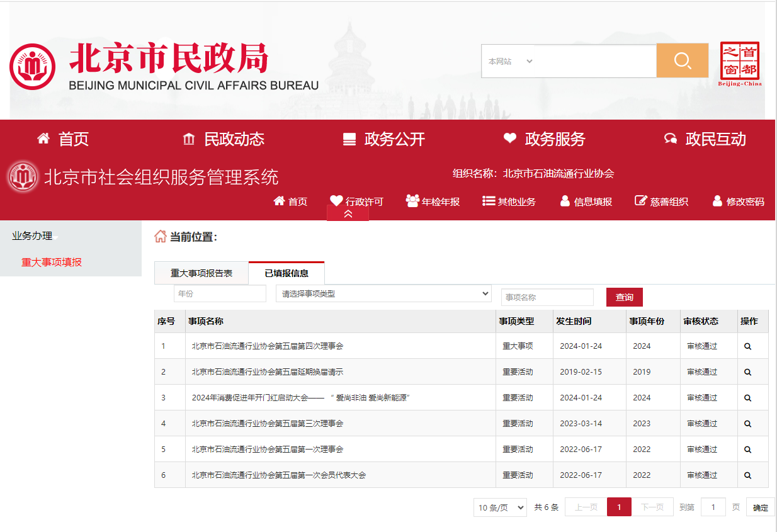Switch to the 重大事项报告表 tab
The height and width of the screenshot is (532, 777).
pyautogui.click(x=201, y=273)
